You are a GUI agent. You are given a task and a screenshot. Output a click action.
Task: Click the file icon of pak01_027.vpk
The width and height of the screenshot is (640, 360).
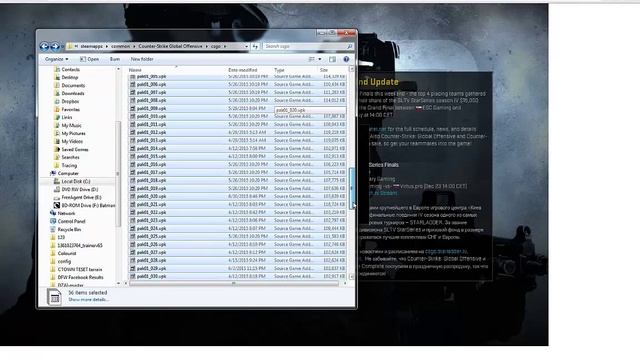(133, 252)
